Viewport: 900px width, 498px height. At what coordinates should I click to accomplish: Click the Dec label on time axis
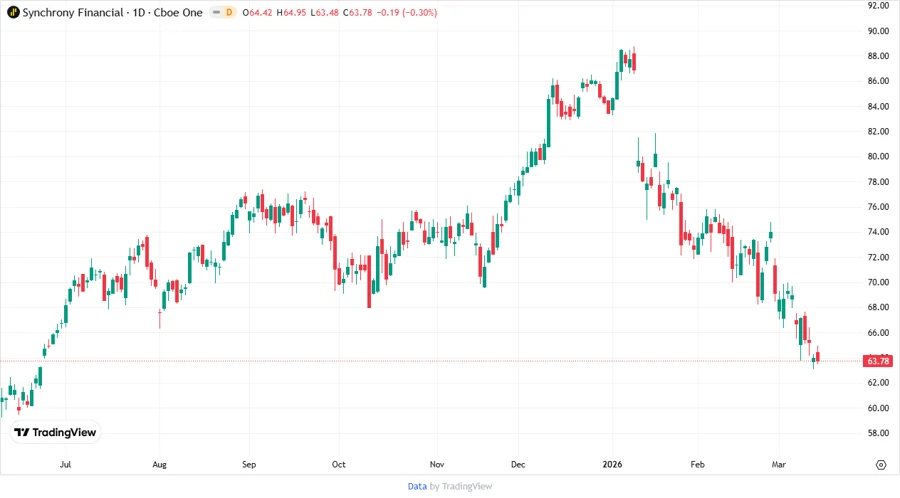coord(518,464)
